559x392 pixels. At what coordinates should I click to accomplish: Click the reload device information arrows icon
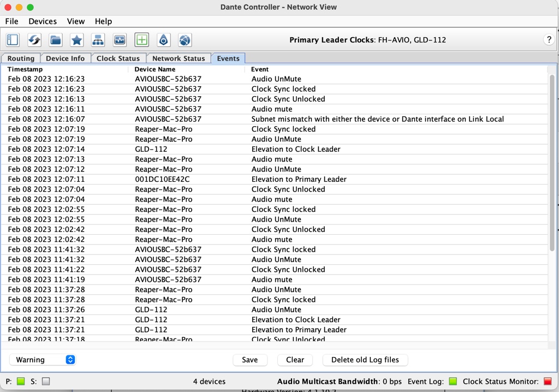tap(34, 40)
